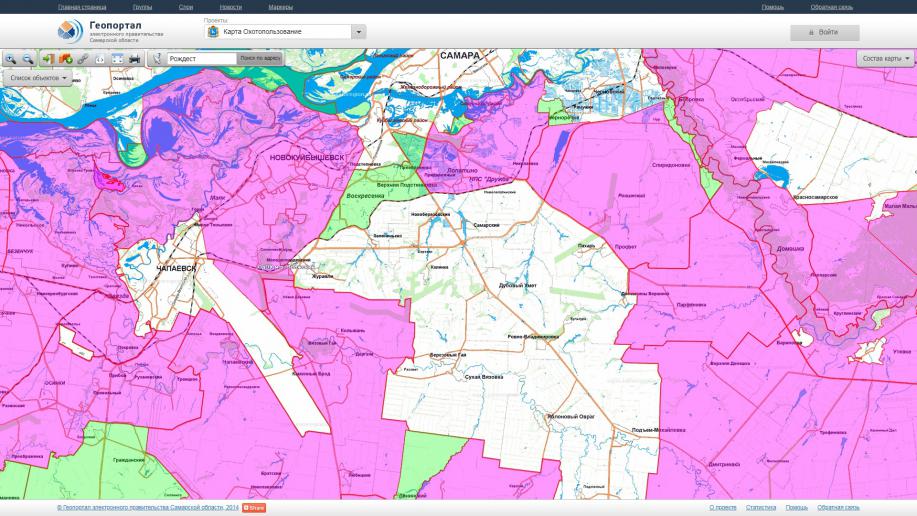Click the chain link icon
The image size is (917, 516).
pos(83,59)
